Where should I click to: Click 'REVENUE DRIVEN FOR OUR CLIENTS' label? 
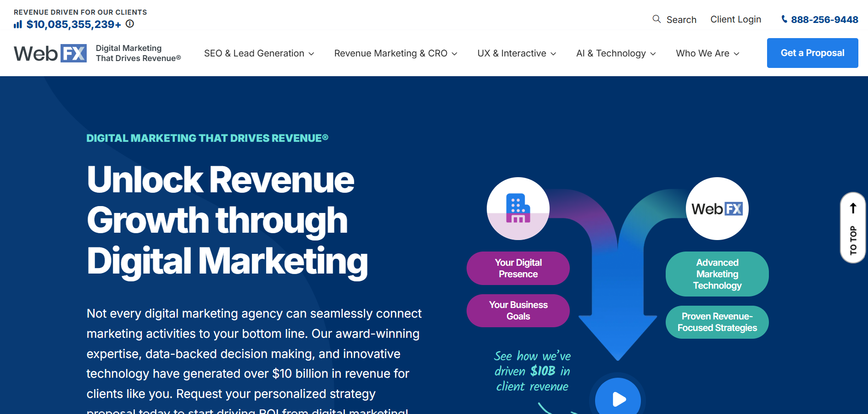[x=80, y=12]
